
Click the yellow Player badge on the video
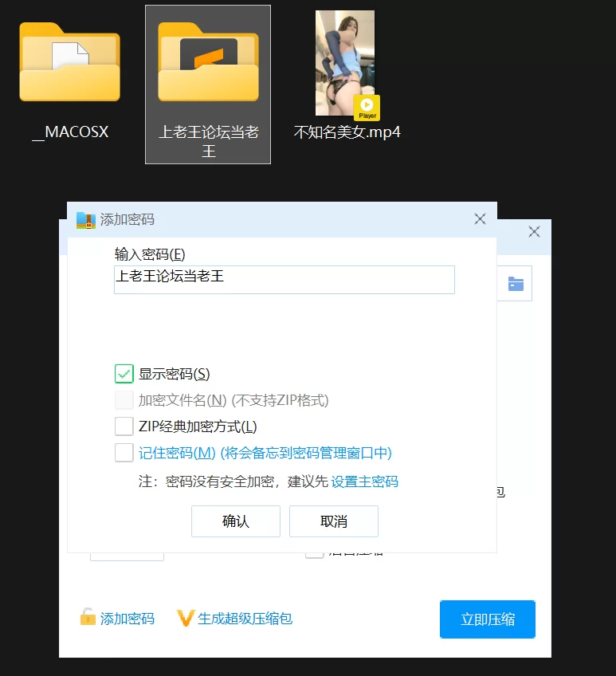[367, 108]
